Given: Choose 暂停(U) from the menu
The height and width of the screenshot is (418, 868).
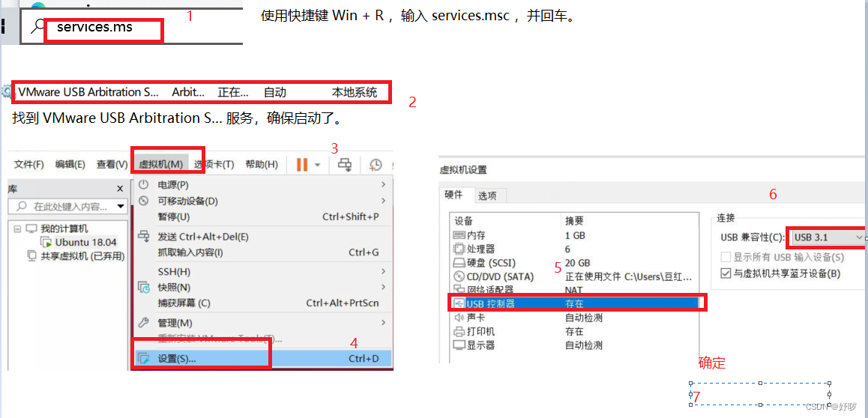Looking at the screenshot, I should pos(174,216).
